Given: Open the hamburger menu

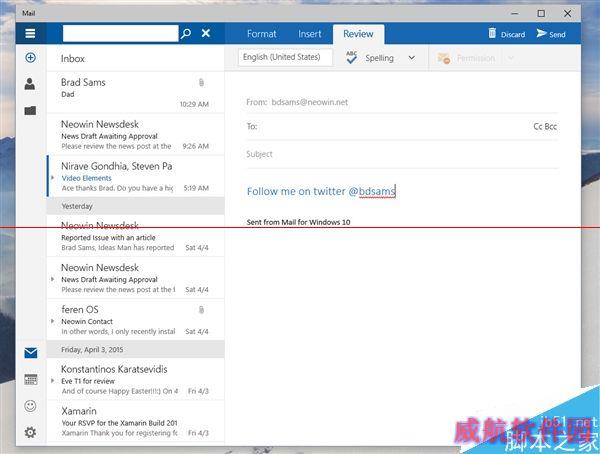Looking at the screenshot, I should [30, 33].
